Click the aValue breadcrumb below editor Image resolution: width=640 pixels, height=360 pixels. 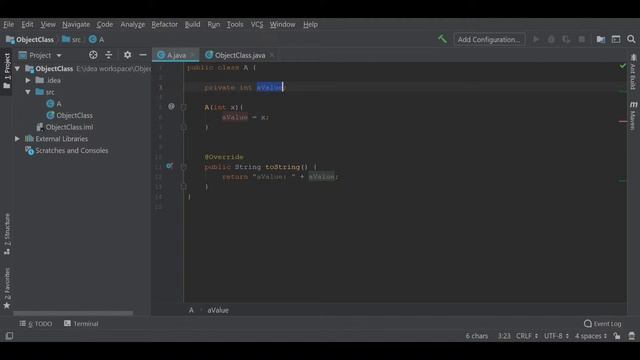218,310
